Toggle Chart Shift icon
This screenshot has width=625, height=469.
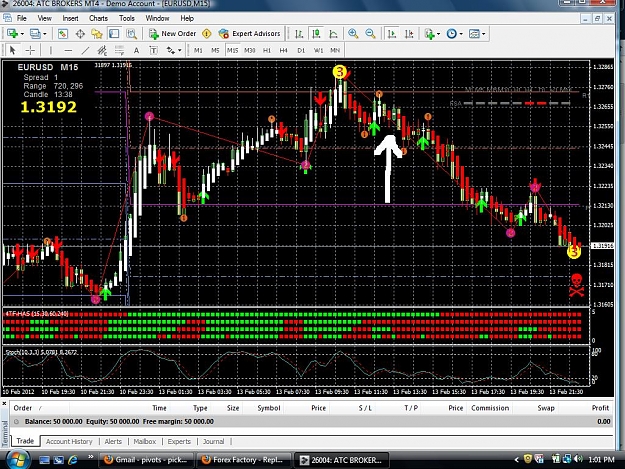pyautogui.click(x=409, y=34)
